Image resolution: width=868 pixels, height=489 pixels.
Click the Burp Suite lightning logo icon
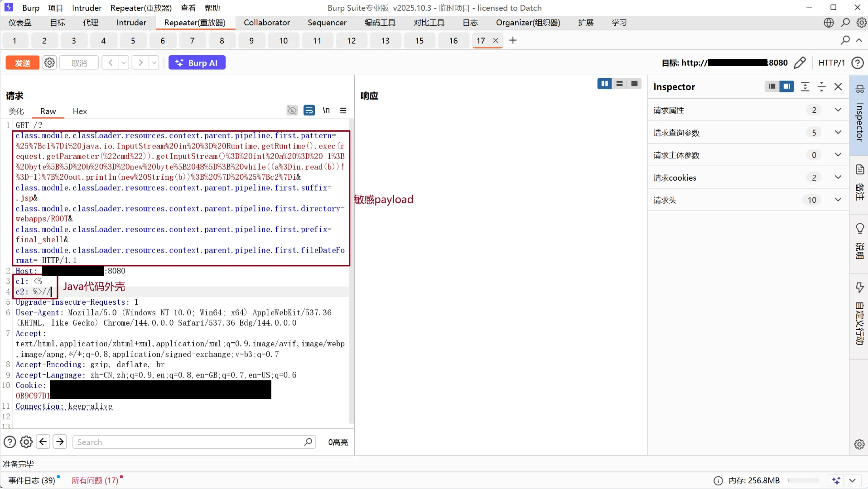(x=9, y=7)
